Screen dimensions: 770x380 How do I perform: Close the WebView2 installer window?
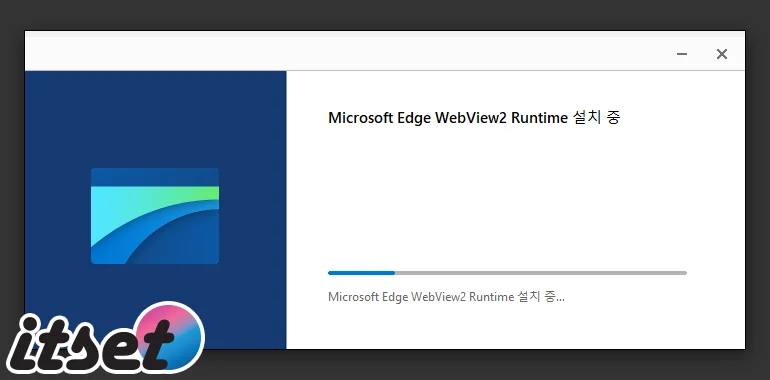(x=721, y=54)
